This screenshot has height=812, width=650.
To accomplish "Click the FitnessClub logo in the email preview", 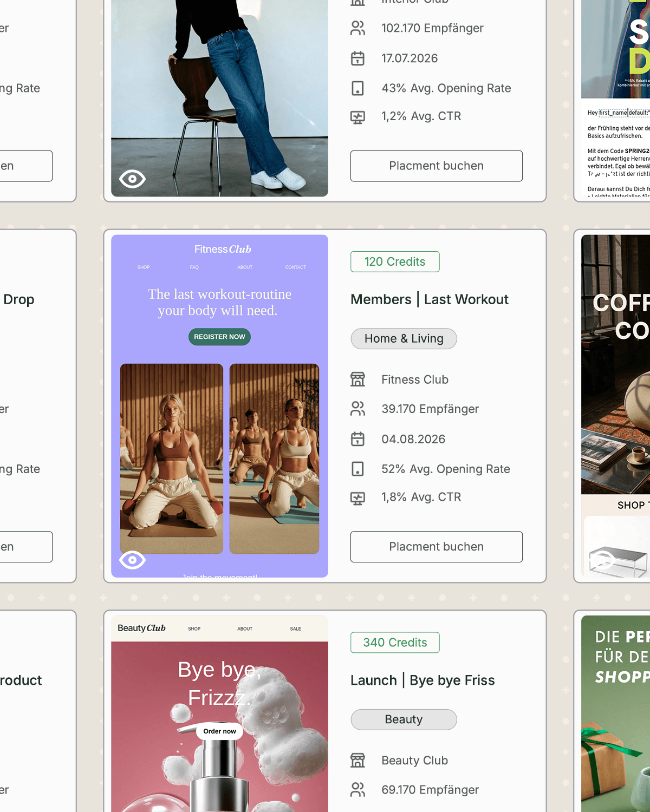I will point(223,250).
